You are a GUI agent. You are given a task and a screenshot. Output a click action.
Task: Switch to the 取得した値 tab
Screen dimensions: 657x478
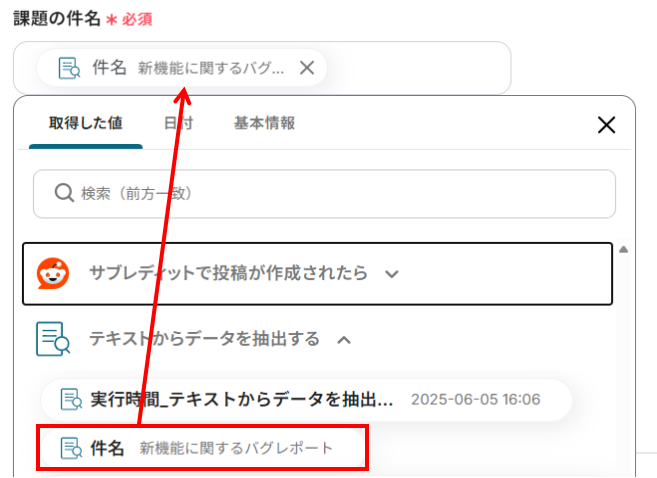click(x=85, y=123)
